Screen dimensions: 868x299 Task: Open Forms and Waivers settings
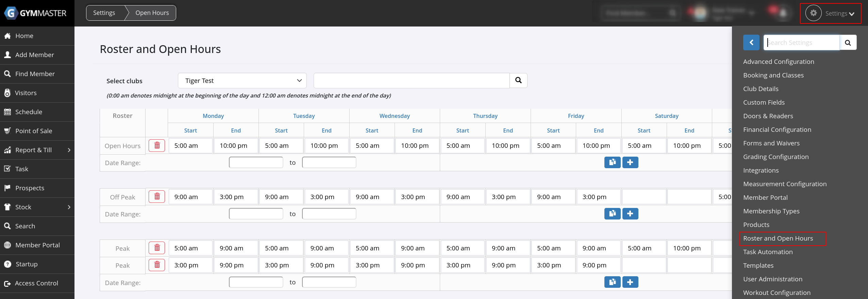[x=771, y=143]
